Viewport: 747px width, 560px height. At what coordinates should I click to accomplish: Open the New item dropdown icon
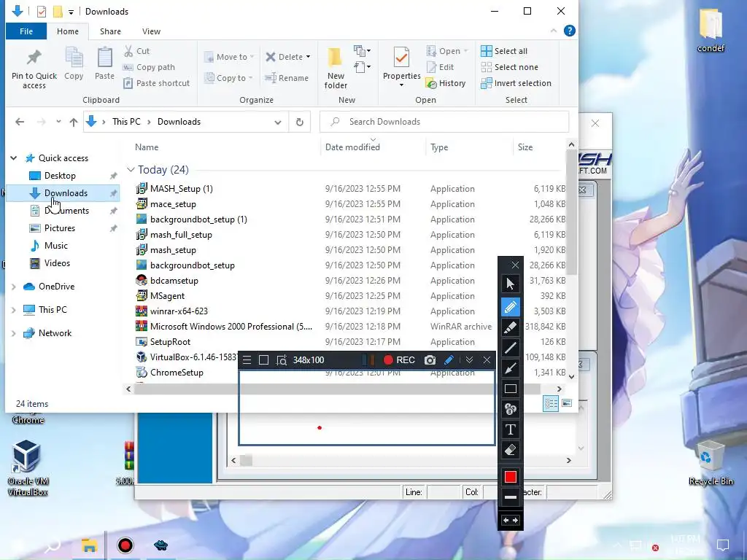tap(362, 50)
